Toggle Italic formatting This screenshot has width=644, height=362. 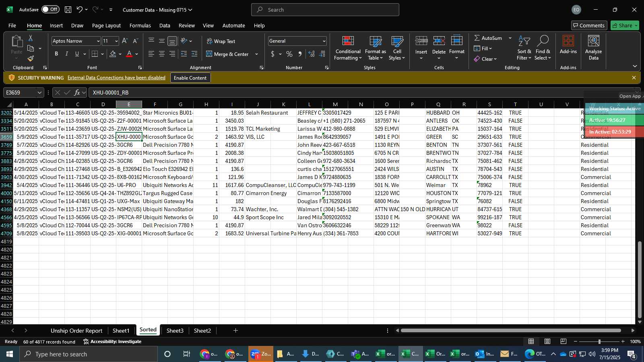66,54
